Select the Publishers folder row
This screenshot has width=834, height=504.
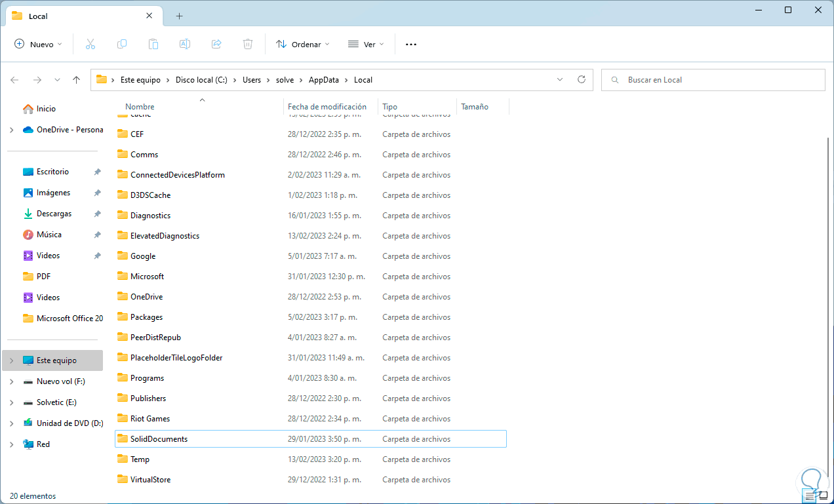[311, 398]
